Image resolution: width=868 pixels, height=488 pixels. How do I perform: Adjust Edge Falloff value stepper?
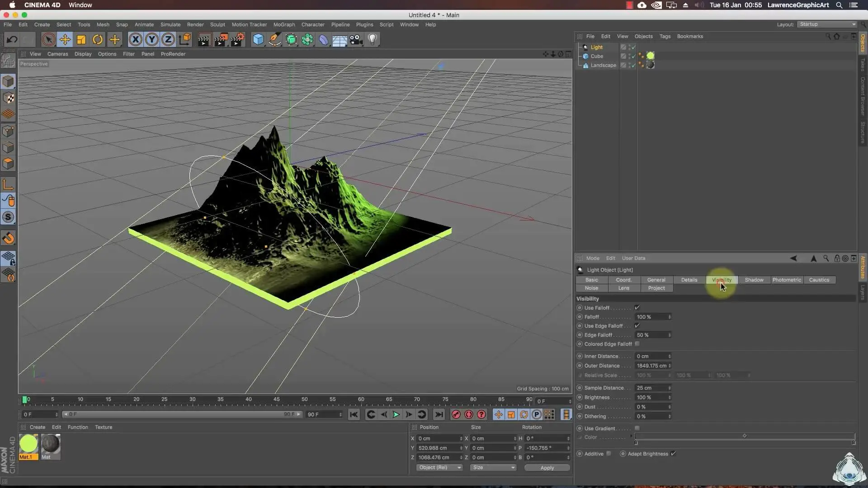(x=670, y=335)
